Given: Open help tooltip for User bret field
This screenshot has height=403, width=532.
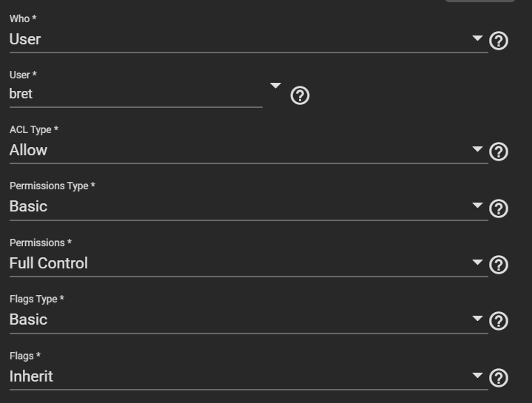Looking at the screenshot, I should pos(300,95).
